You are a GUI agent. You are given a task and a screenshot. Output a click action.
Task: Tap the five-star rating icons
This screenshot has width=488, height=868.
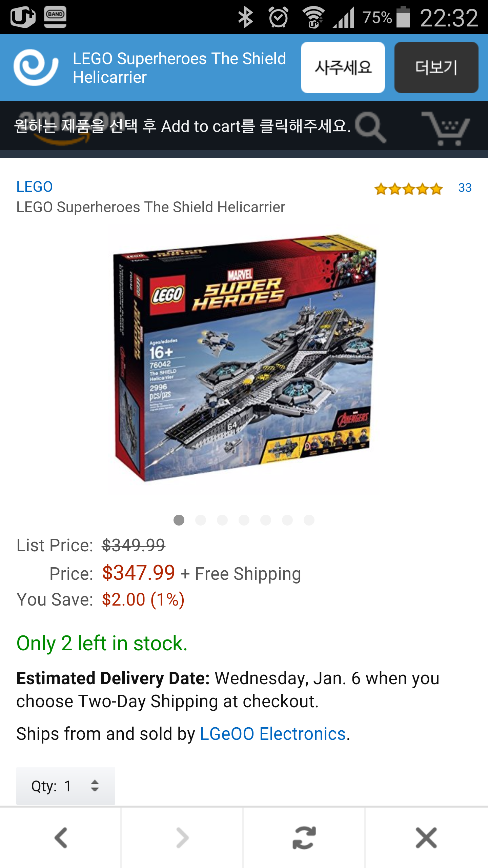pos(408,189)
